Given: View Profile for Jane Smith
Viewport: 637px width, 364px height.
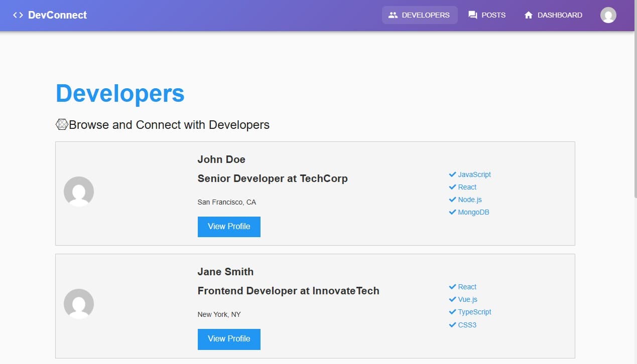Looking at the screenshot, I should pyautogui.click(x=229, y=339).
